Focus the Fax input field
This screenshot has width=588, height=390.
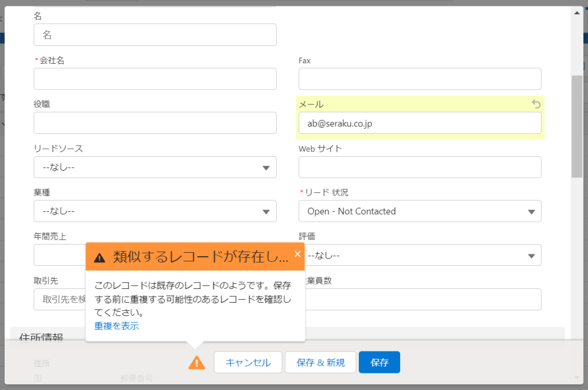pyautogui.click(x=420, y=79)
